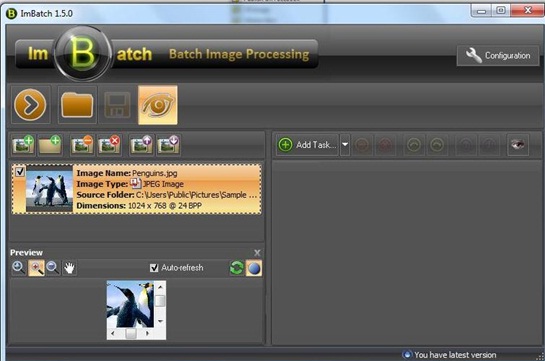The width and height of the screenshot is (545, 361).
Task: Minimize the ImBatch window
Action: [482, 10]
